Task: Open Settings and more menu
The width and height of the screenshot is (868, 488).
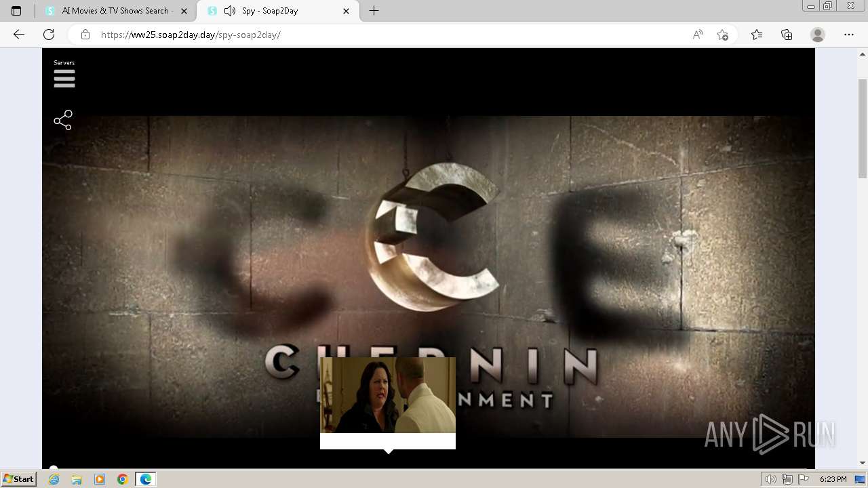Action: (x=849, y=35)
